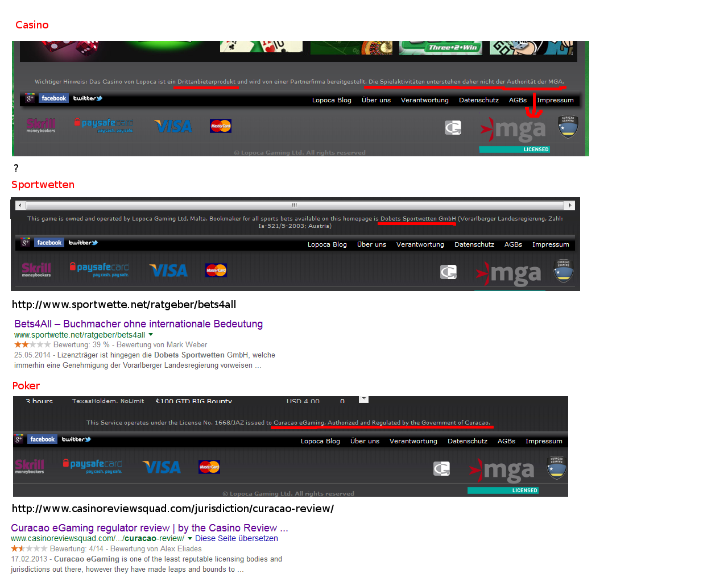Viewport: 728px width, 582px height.
Task: Click the right arrow of the Sportwetten horizontal scrollbar
Action: 570,205
